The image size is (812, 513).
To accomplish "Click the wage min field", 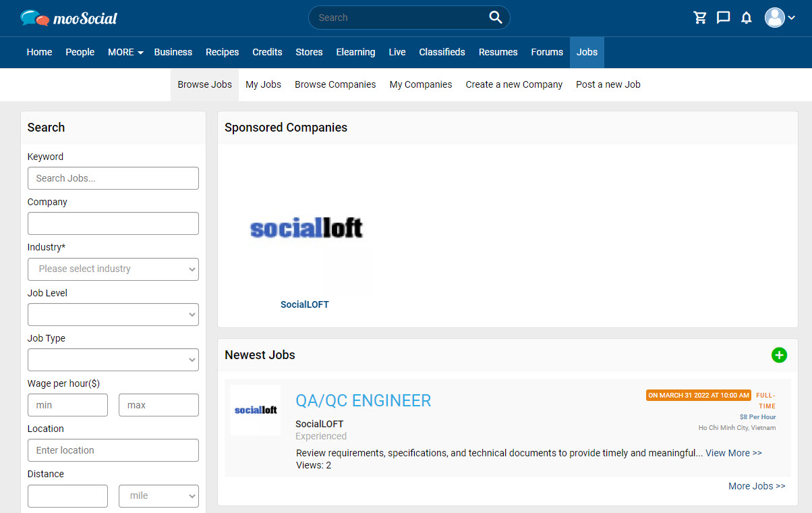I will pyautogui.click(x=67, y=405).
